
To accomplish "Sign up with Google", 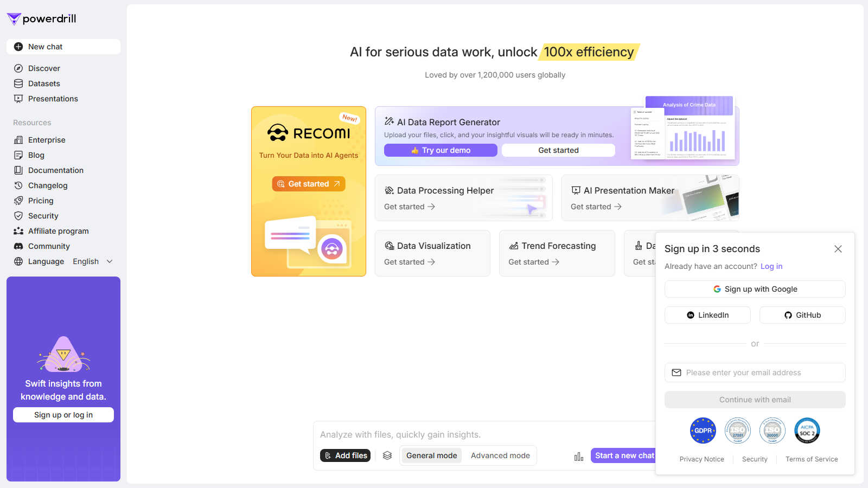I will pyautogui.click(x=755, y=289).
